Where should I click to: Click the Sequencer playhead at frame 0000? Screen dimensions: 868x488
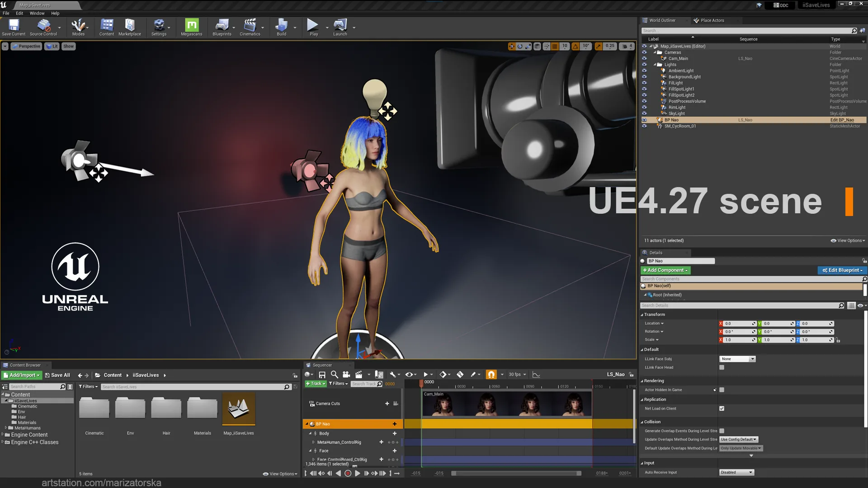click(421, 383)
